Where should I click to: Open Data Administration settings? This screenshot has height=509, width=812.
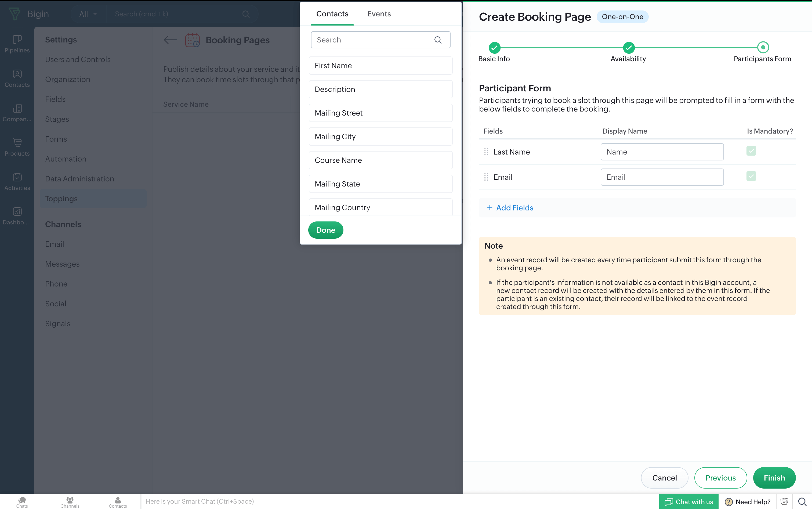click(x=79, y=179)
